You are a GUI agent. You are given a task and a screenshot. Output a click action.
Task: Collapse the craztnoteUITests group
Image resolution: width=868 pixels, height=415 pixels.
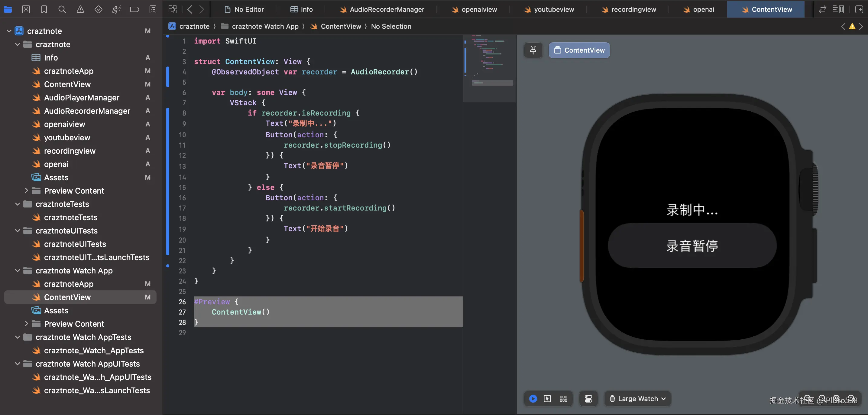click(18, 230)
